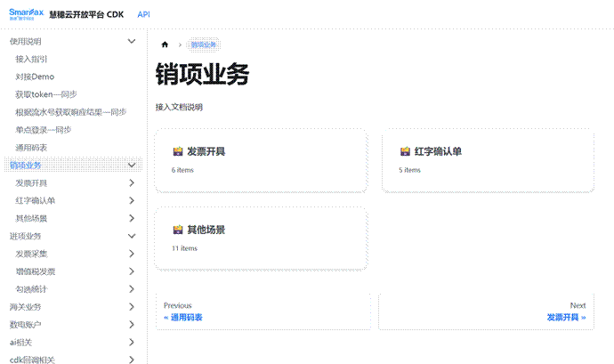Click the '5 items' text

tap(409, 170)
